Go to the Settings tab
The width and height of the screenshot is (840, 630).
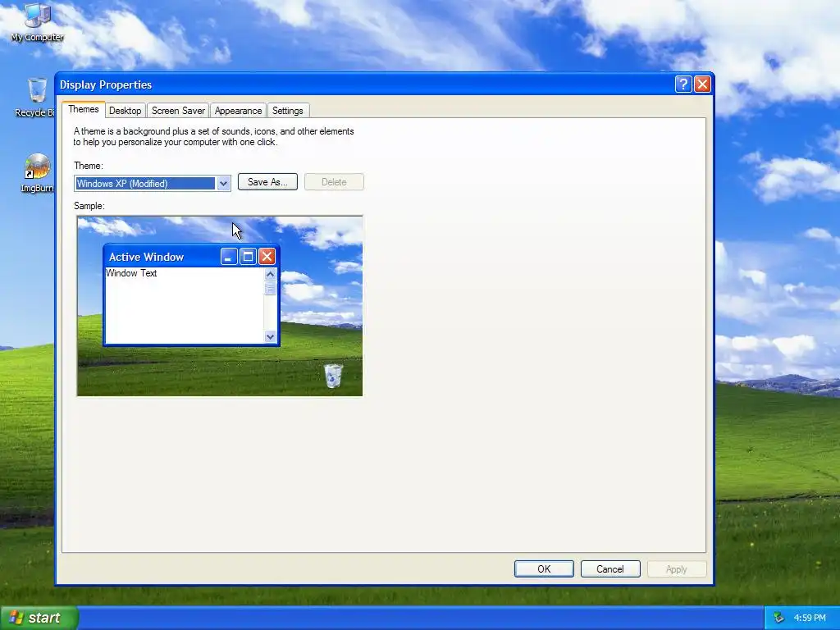288,111
